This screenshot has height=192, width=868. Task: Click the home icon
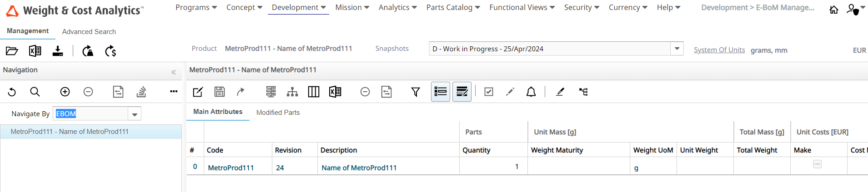[834, 10]
